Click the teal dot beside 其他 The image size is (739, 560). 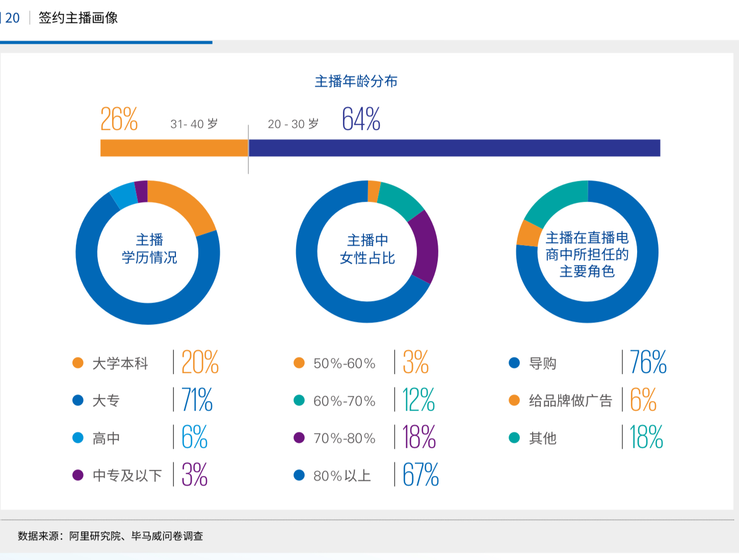coord(514,438)
